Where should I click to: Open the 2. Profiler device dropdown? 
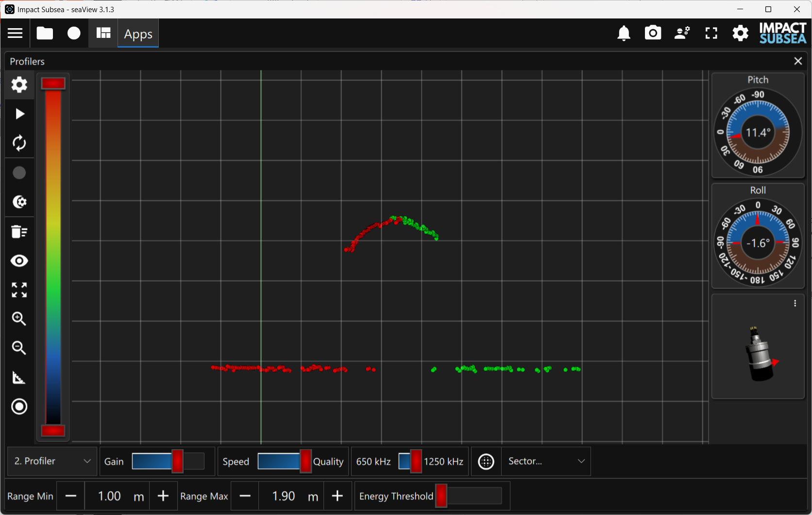(x=52, y=461)
